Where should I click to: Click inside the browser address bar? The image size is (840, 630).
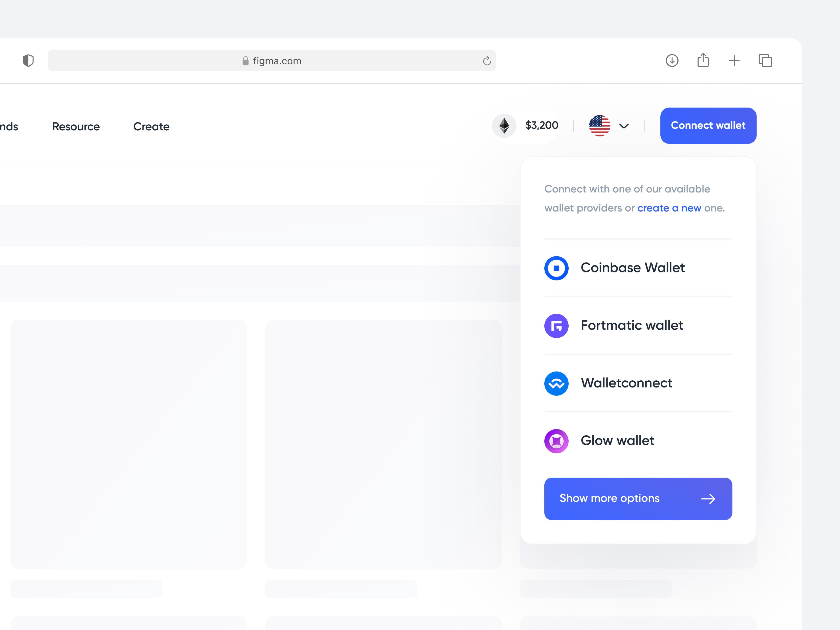pos(272,60)
